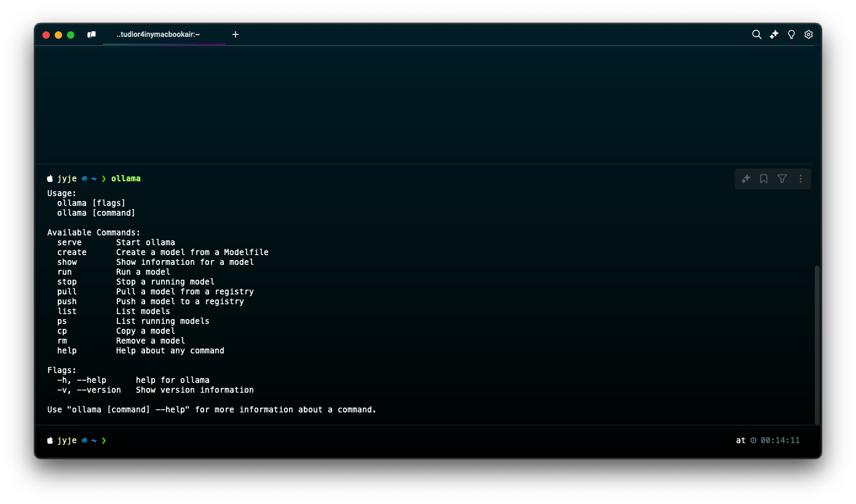Screen dimensions: 856x504
Task: Click 'List running models' text
Action: [x=163, y=321]
